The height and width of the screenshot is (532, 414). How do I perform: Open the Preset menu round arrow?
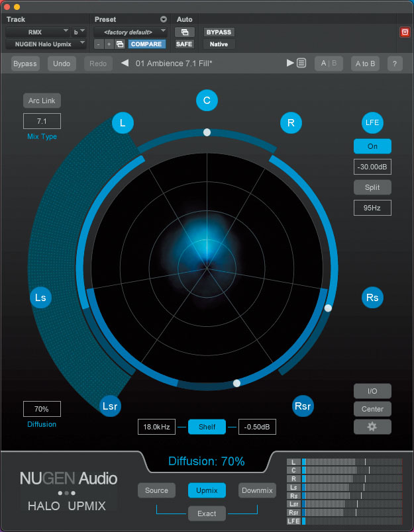(164, 19)
